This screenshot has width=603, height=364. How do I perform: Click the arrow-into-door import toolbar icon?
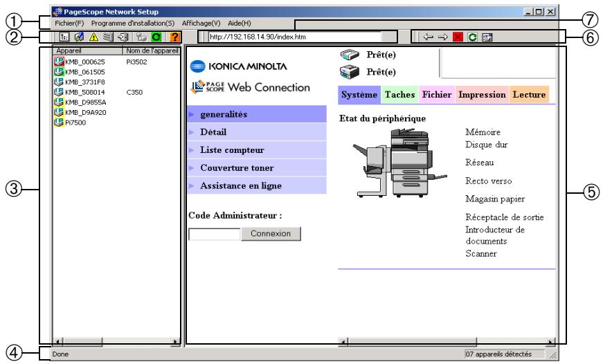[123, 37]
